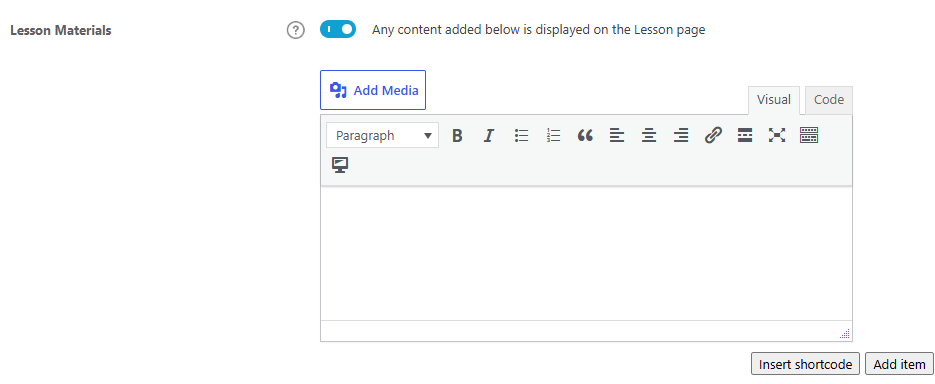
Task: Insert a bulleted list
Action: 521,135
